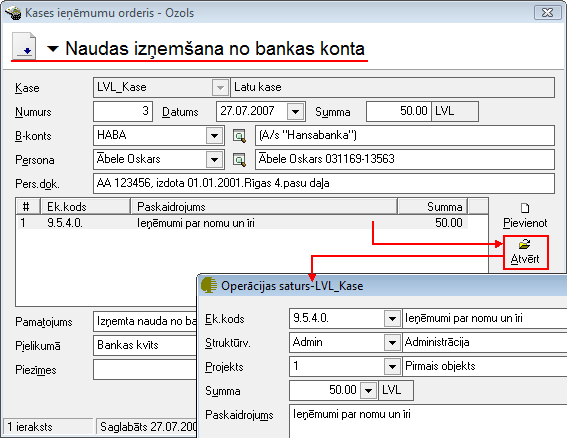The height and width of the screenshot is (438, 567).
Task: Open the Ek.kods 9.5.4.0. dropdown in dialog
Action: (x=392, y=319)
